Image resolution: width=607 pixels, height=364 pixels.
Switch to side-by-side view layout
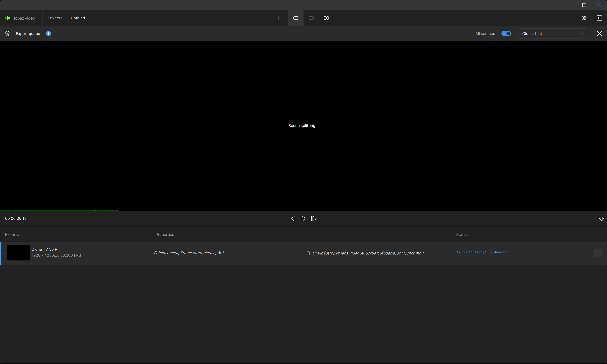[326, 18]
